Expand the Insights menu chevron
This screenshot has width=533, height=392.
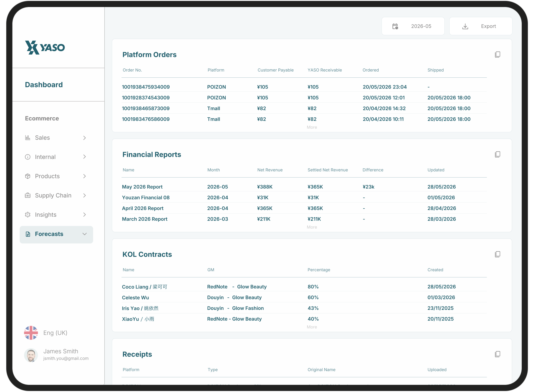(x=84, y=215)
